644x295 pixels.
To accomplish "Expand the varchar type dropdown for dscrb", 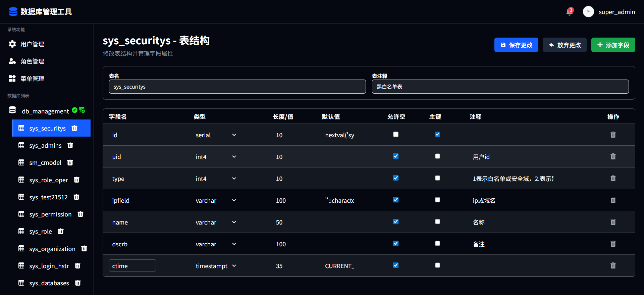I will coord(216,244).
